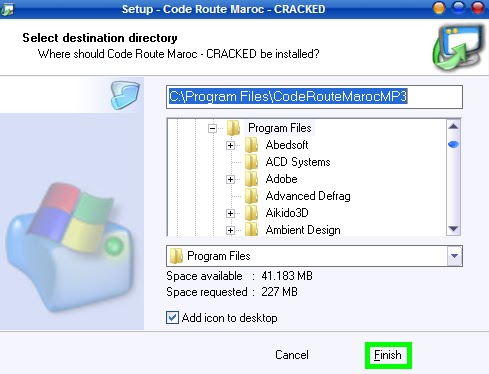Click the Aikido3D folder icon
489x374 pixels.
tap(251, 213)
